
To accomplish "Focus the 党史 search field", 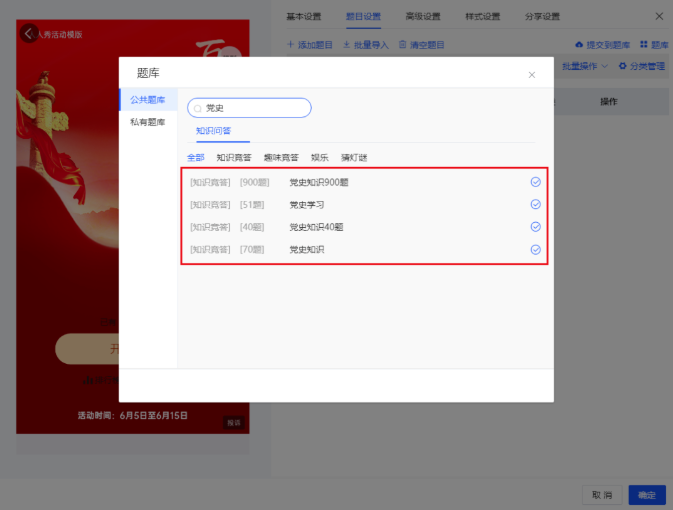I will coord(249,108).
